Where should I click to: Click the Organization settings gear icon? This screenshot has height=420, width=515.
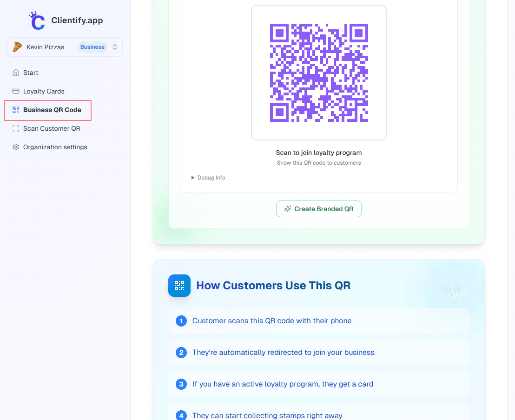[16, 147]
